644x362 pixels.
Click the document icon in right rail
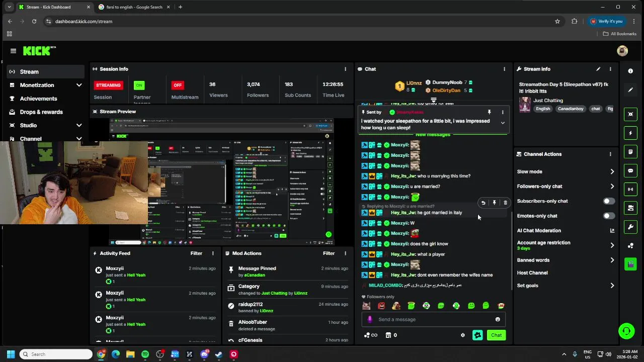point(630,152)
